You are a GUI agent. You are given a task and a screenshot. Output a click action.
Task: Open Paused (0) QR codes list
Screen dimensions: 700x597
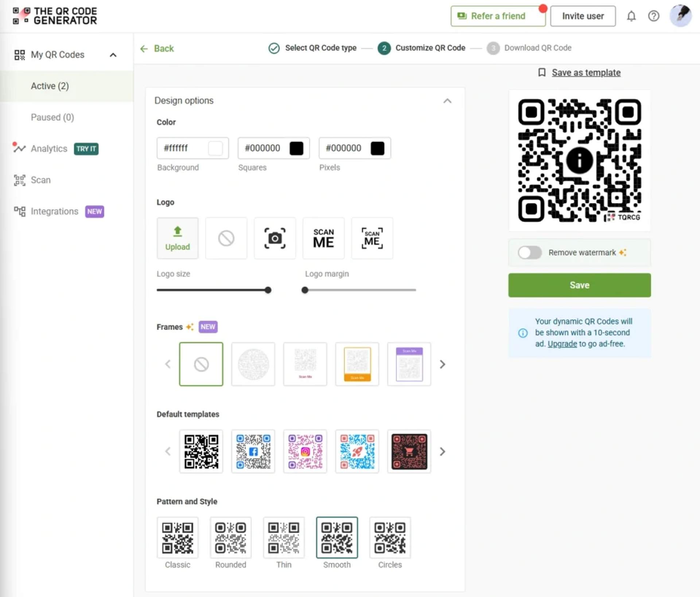coord(67,117)
